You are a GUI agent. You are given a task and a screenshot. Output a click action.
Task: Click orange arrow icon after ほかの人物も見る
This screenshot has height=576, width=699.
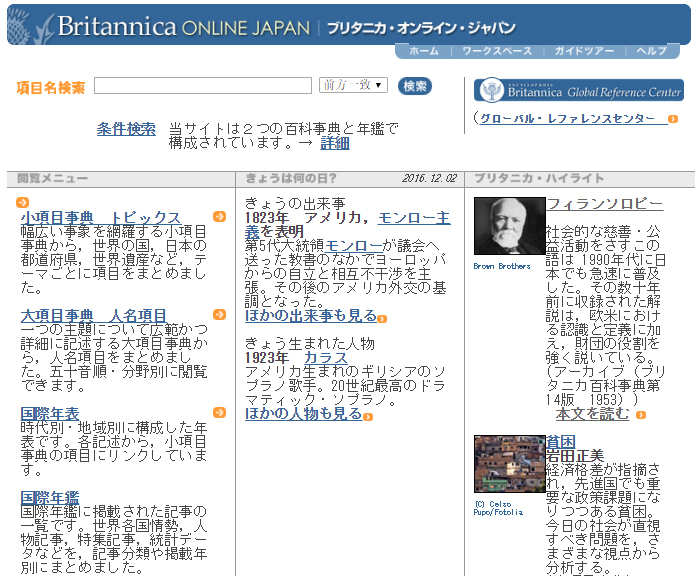[x=368, y=416]
